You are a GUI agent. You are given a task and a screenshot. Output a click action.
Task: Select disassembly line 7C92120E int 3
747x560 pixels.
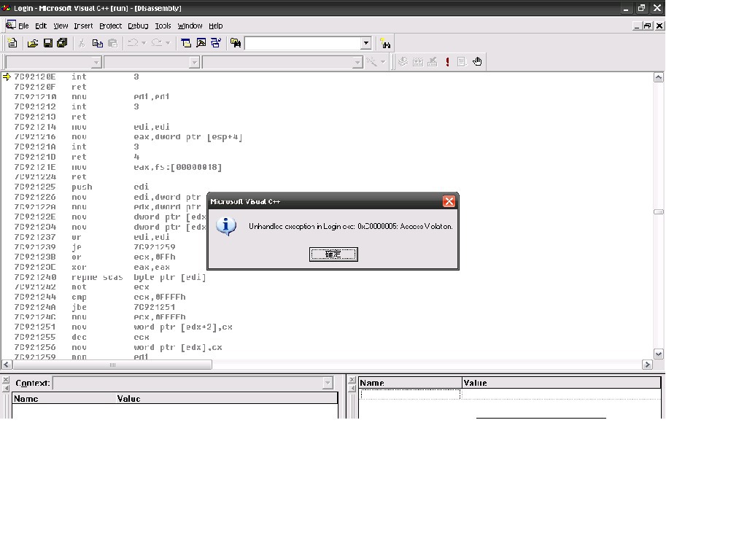76,77
